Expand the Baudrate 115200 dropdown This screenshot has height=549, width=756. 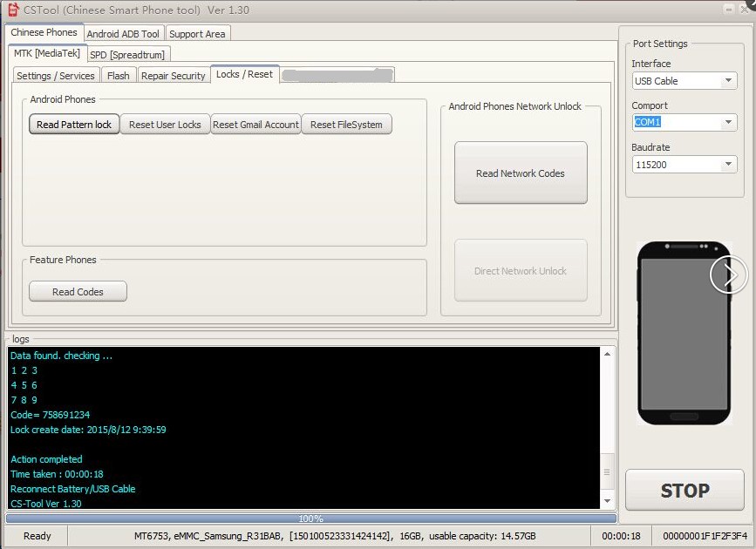point(728,165)
